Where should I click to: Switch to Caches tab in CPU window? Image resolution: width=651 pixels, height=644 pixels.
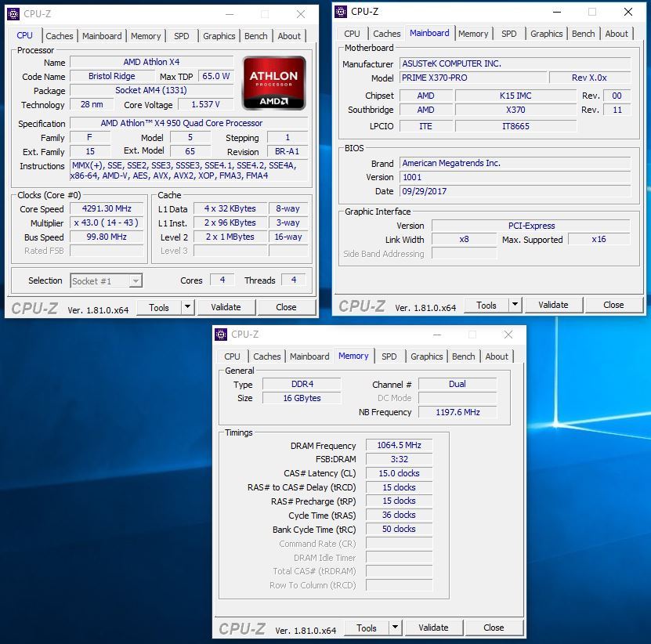60,36
